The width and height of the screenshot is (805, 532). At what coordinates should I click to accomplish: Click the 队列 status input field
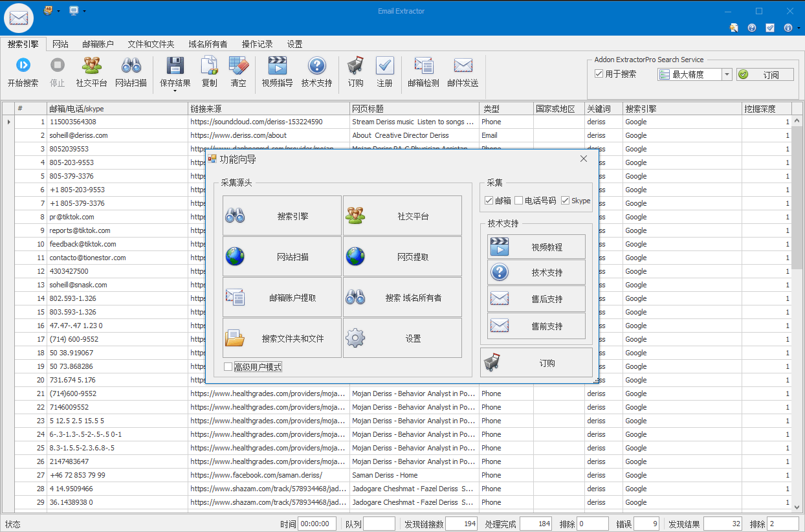coord(379,524)
